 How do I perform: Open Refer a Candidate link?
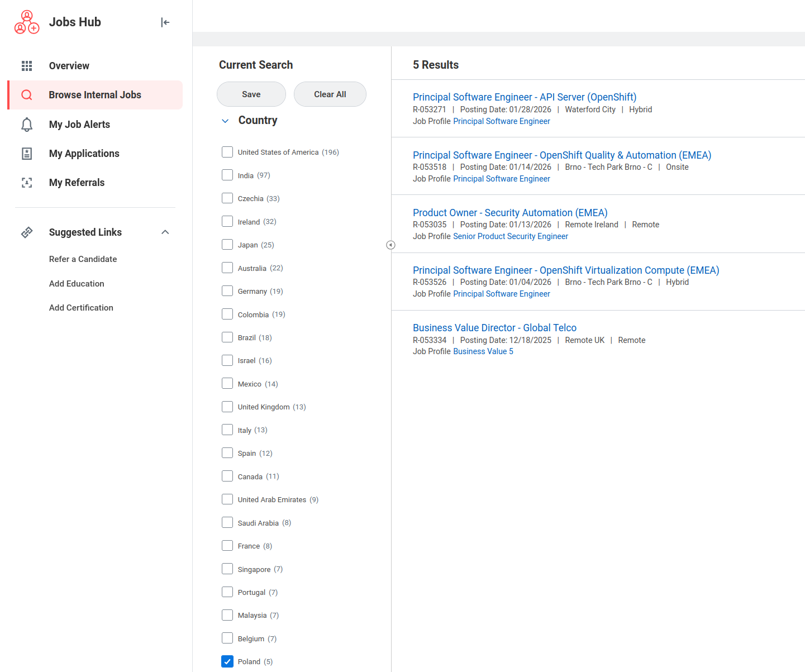pyautogui.click(x=83, y=259)
